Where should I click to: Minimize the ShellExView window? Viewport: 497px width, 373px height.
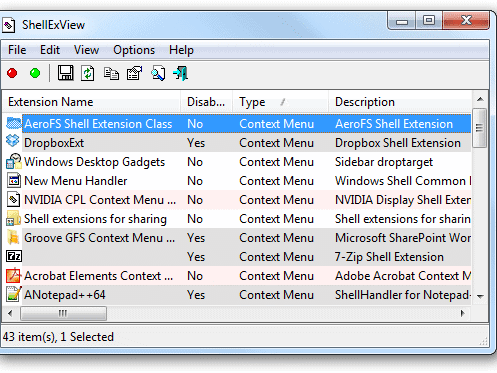(402, 20)
